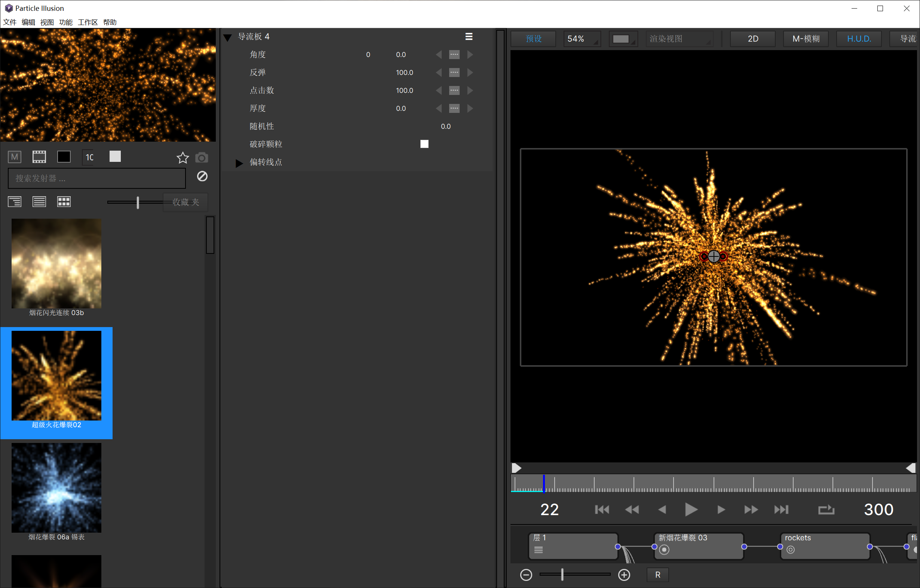This screenshot has height=588, width=920.
Task: Open the 工作区 menu
Action: coord(88,22)
